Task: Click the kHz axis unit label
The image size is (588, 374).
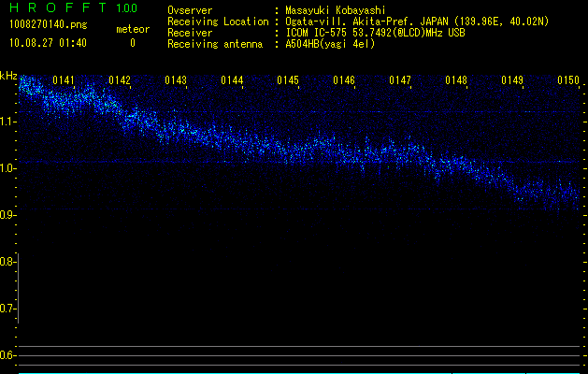Action: coord(8,76)
